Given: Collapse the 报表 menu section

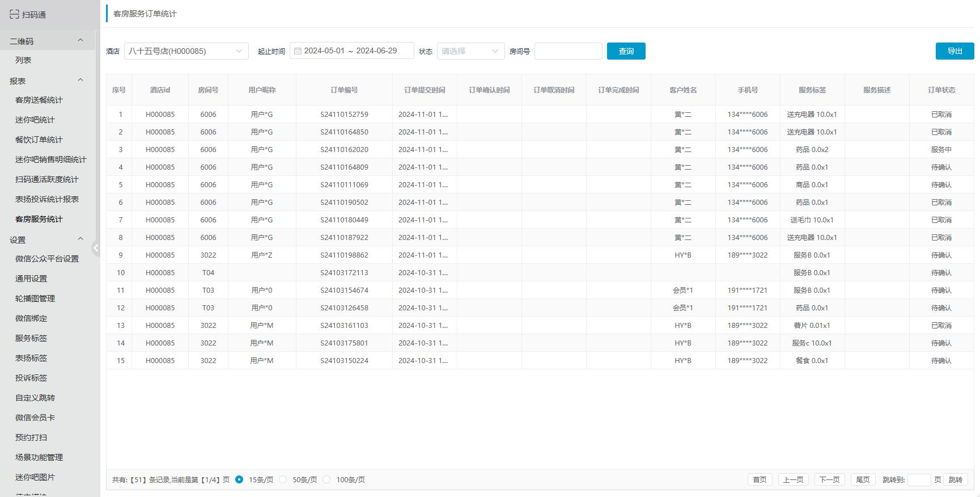Looking at the screenshot, I should 80,81.
